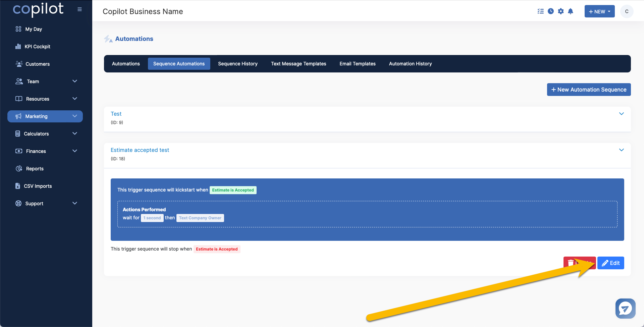Image resolution: width=644 pixels, height=327 pixels.
Task: Click the Support lifebuoy icon
Action: [x=18, y=203]
